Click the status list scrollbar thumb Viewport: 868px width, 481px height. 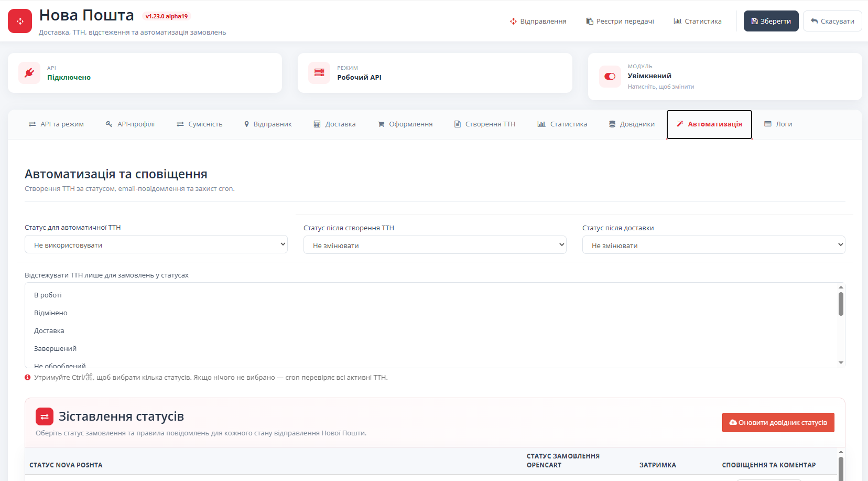coord(841,304)
